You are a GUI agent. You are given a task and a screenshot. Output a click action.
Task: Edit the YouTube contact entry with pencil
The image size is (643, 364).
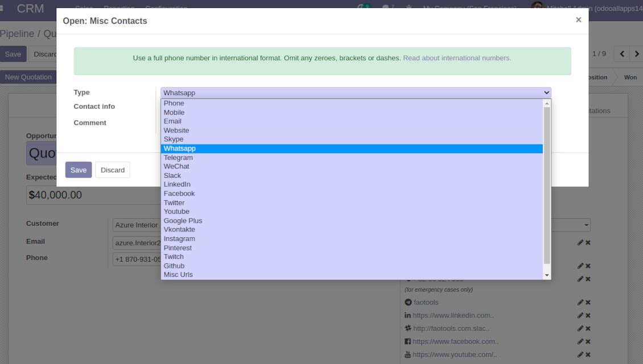[580, 354]
